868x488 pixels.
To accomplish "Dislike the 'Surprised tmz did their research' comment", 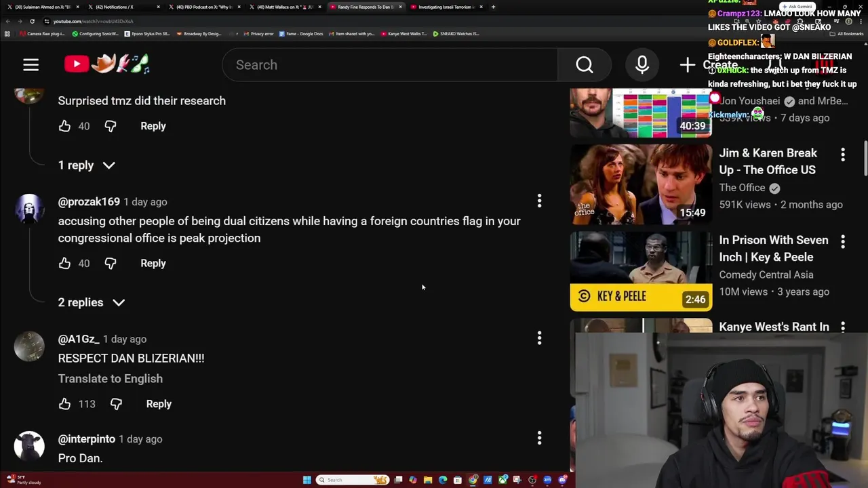I will 111,126.
